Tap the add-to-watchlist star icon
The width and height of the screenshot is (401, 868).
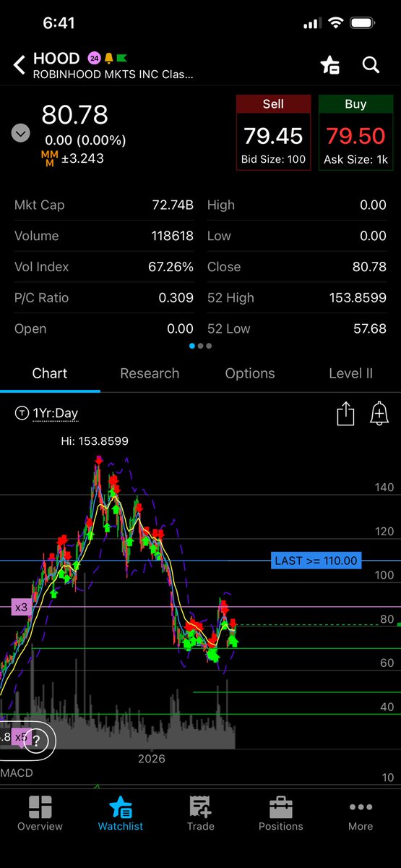tap(330, 65)
